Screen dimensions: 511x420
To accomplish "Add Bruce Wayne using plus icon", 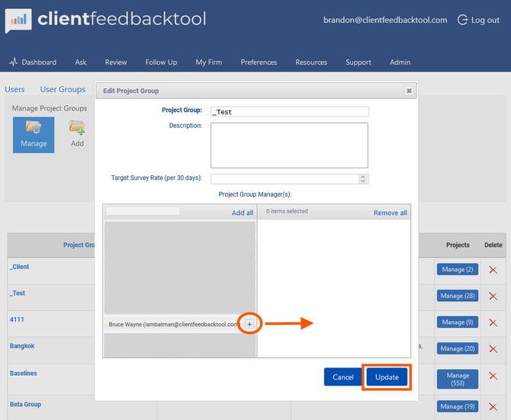I will click(x=249, y=324).
